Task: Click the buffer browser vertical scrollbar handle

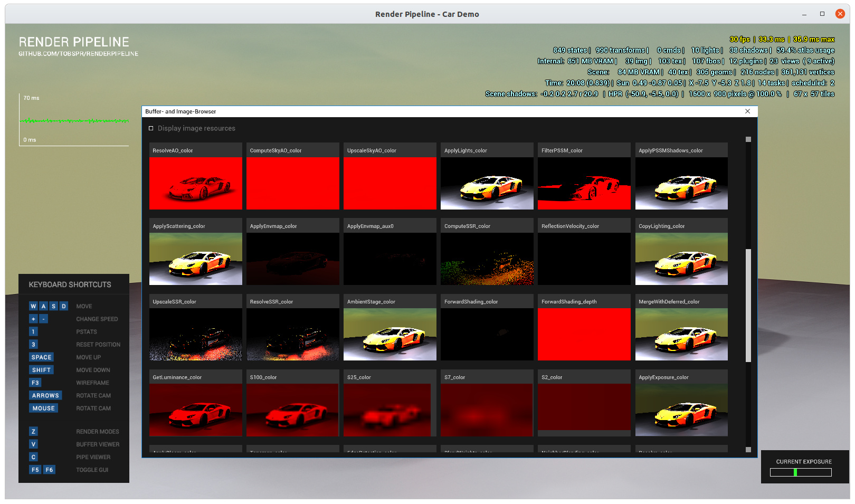Action: pos(748,305)
